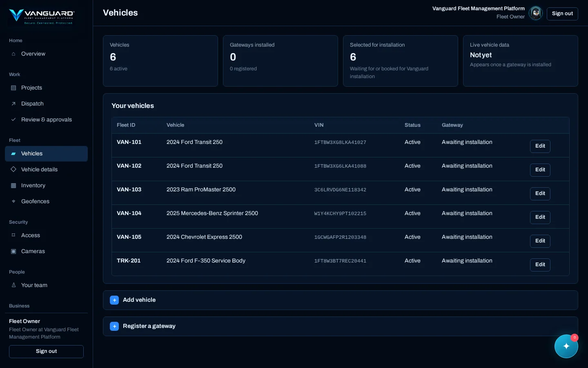Click the plus icon beside Register a gateway
Image resolution: width=588 pixels, height=368 pixels.
click(114, 326)
